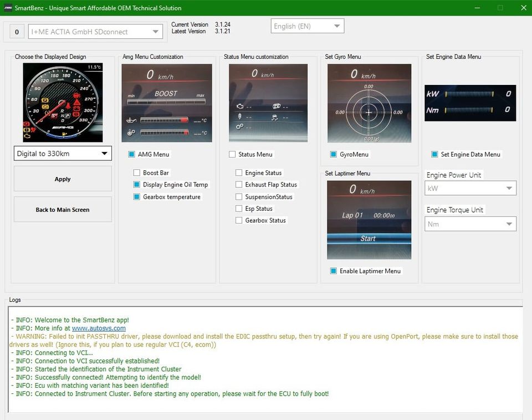Open the Engine Power Unit kW dropdown
The height and width of the screenshot is (420, 532).
pyautogui.click(x=470, y=188)
